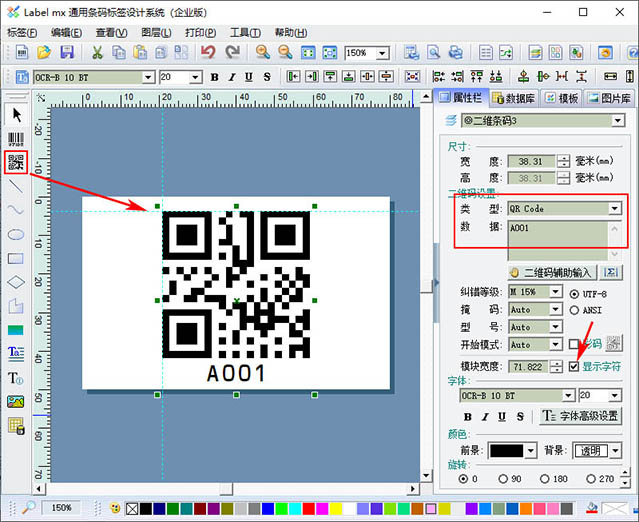Image resolution: width=639 pixels, height=522 pixels.
Task: Pick the gradient fill tool
Action: pyautogui.click(x=16, y=330)
